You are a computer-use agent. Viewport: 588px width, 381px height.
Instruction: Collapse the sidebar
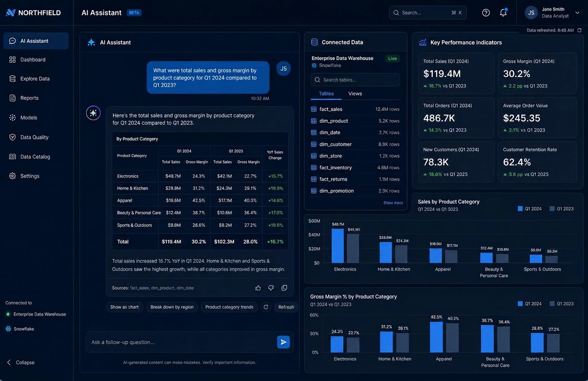pos(21,363)
